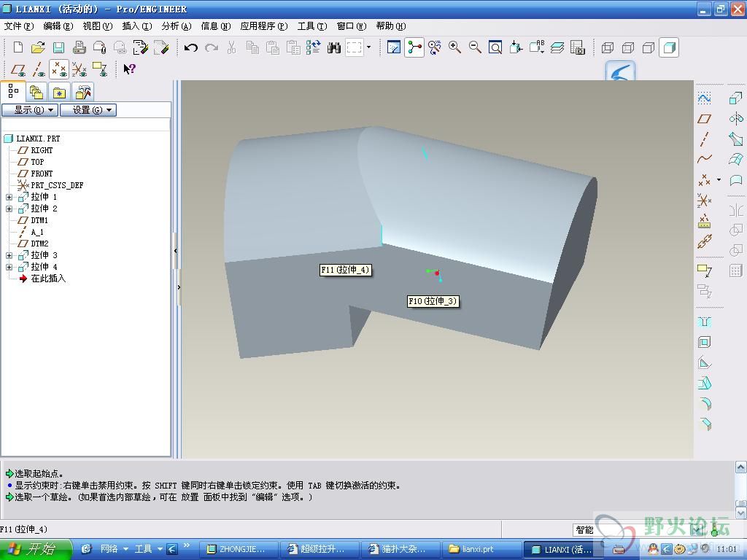Create a new file with the blank page icon

tap(18, 47)
